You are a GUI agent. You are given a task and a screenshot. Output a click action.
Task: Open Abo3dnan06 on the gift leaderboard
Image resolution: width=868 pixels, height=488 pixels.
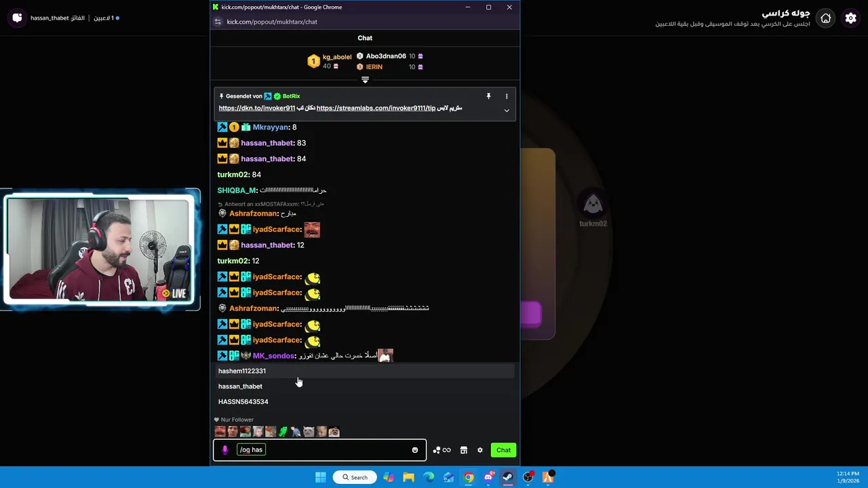click(x=386, y=56)
